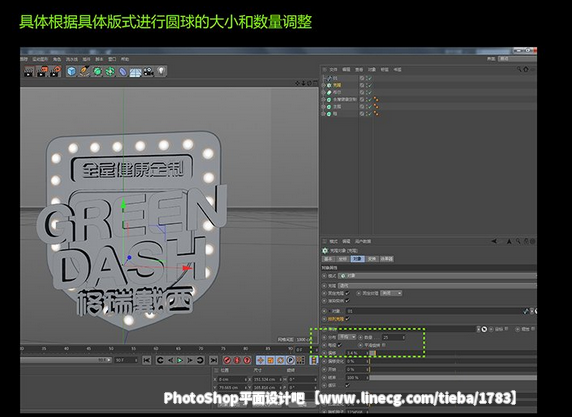Open the 模式 dropdown in attributes
This screenshot has width=572, height=417.
(437, 276)
